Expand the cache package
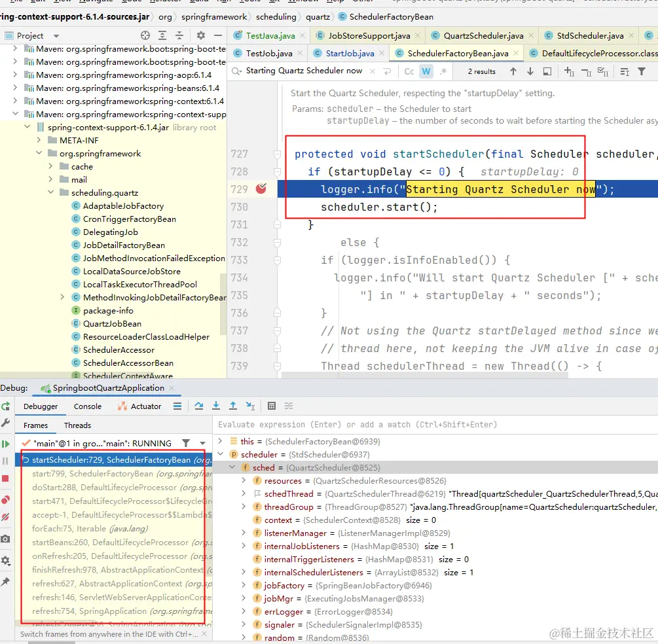The image size is (658, 644). [x=50, y=166]
